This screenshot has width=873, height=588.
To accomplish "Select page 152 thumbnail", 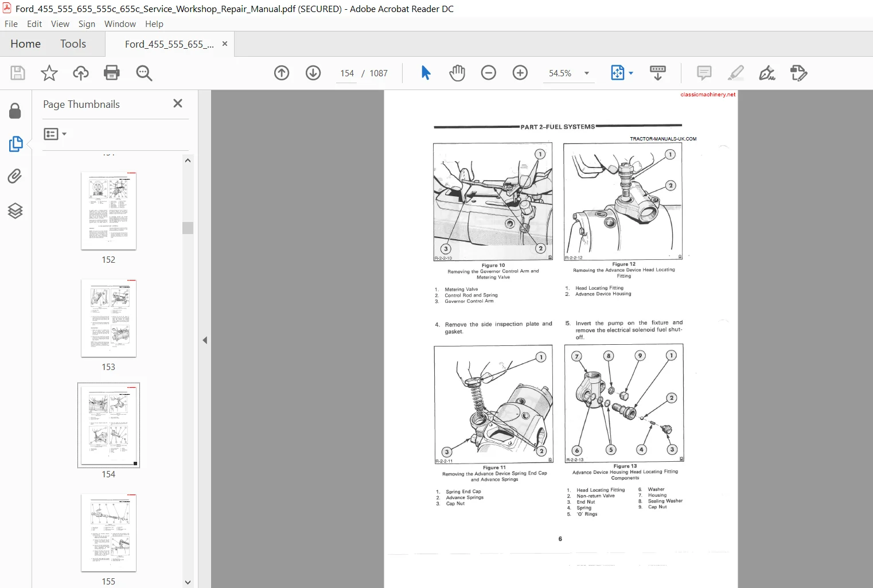I will coord(108,211).
